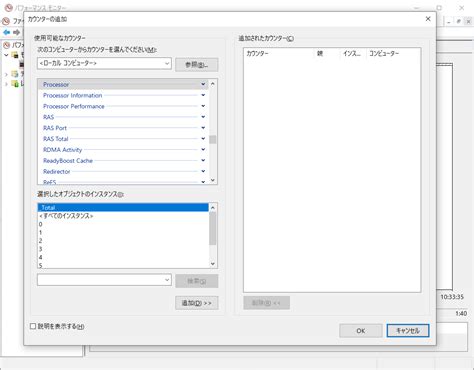The height and width of the screenshot is (370, 474).
Task: Expand the Processor counter group
Action: 203,84
